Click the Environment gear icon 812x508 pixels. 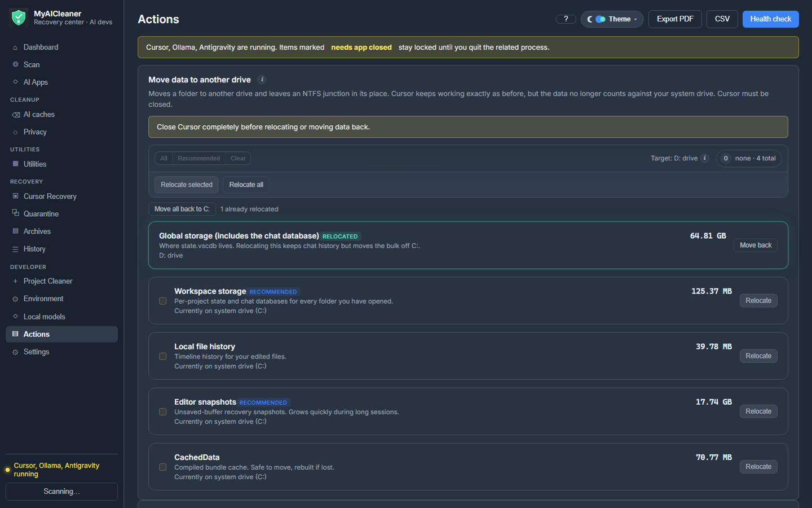click(x=15, y=299)
